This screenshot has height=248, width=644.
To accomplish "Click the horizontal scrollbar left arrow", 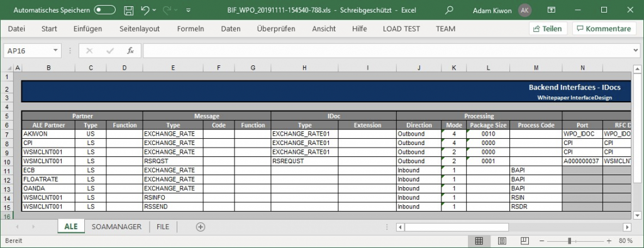I will [401, 227].
